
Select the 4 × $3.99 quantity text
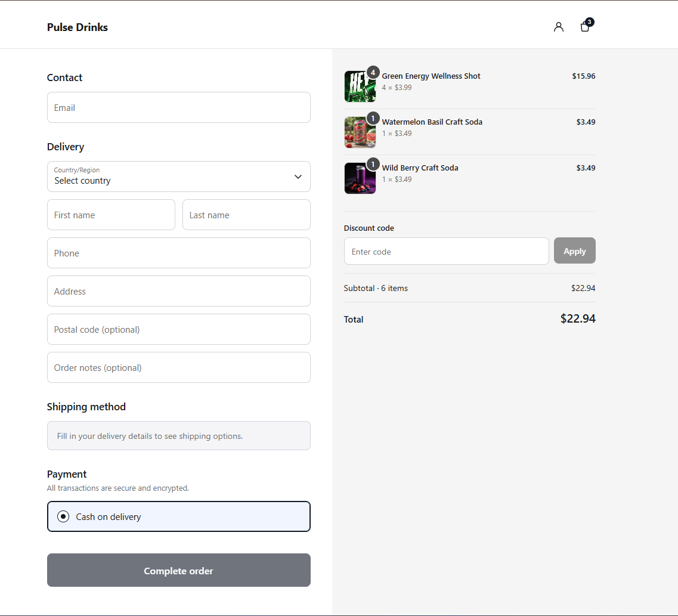[397, 87]
